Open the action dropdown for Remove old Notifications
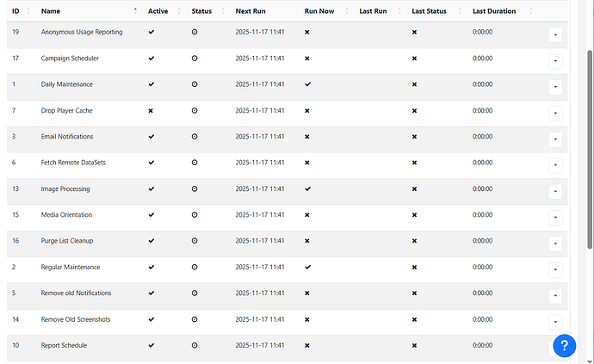This screenshot has width=594, height=364. (554, 296)
